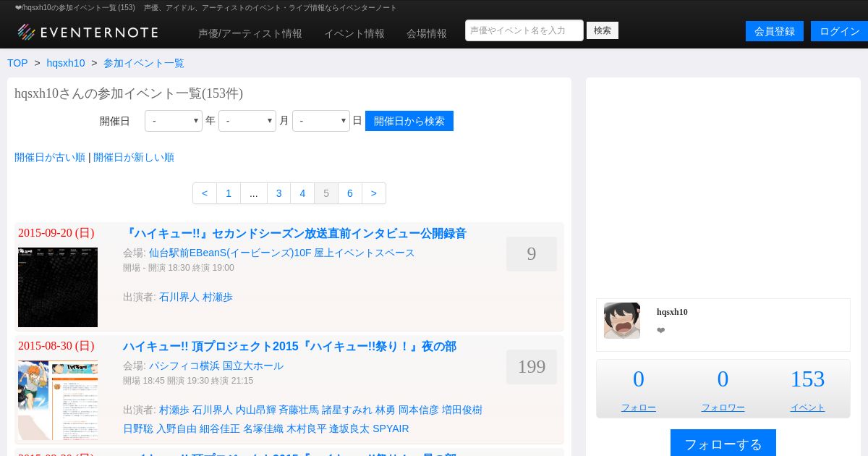Image resolution: width=868 pixels, height=456 pixels.
Task: Open performer 岡本信彦
Action: coord(419,410)
